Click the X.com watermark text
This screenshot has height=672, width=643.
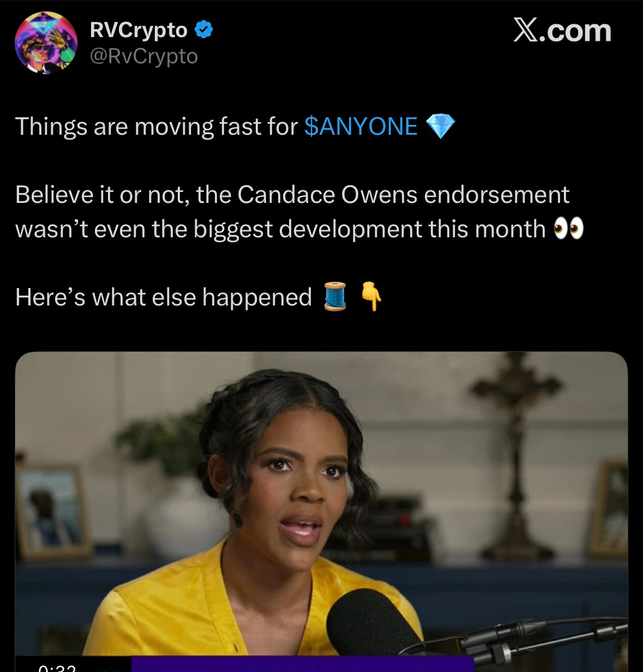[562, 31]
